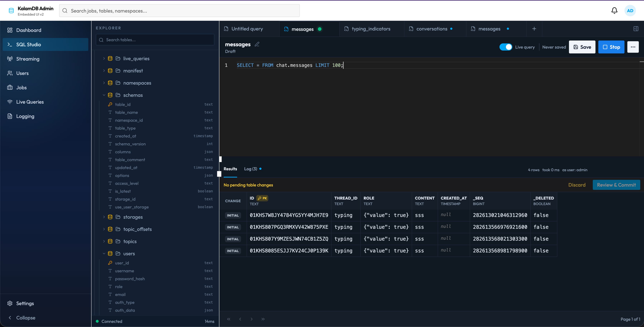Open the Log (3) tab

pyautogui.click(x=251, y=169)
